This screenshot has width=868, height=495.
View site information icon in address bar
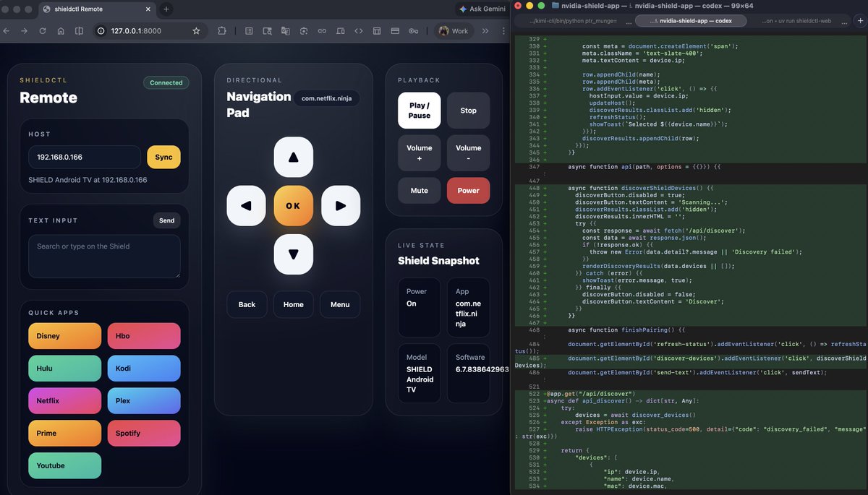pos(101,31)
